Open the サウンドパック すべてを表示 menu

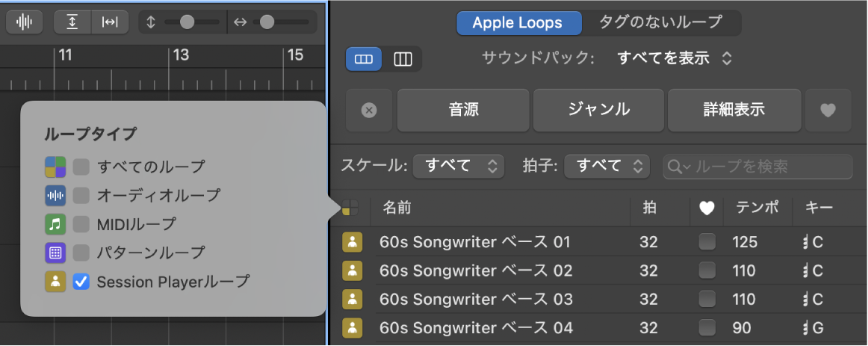tap(675, 58)
